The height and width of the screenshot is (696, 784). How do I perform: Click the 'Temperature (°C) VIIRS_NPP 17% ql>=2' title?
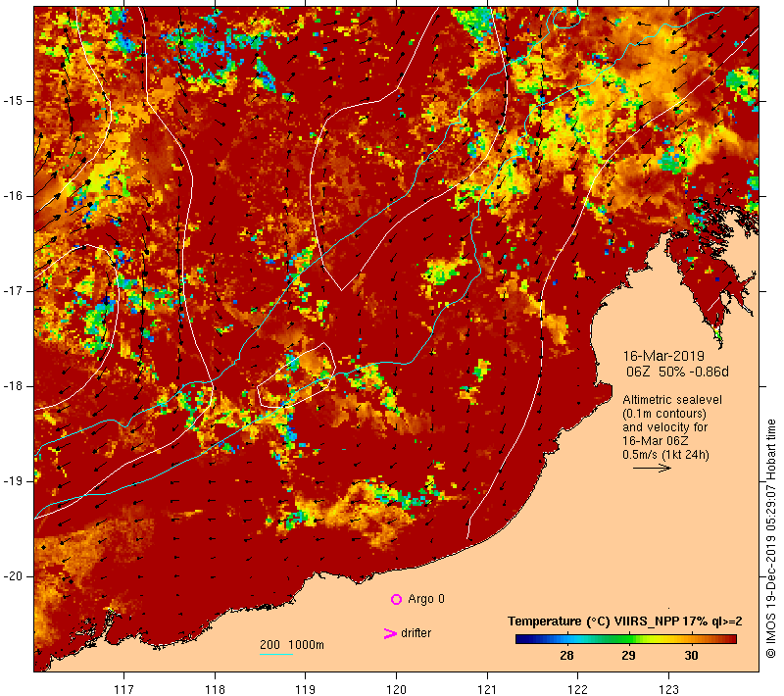(x=625, y=621)
